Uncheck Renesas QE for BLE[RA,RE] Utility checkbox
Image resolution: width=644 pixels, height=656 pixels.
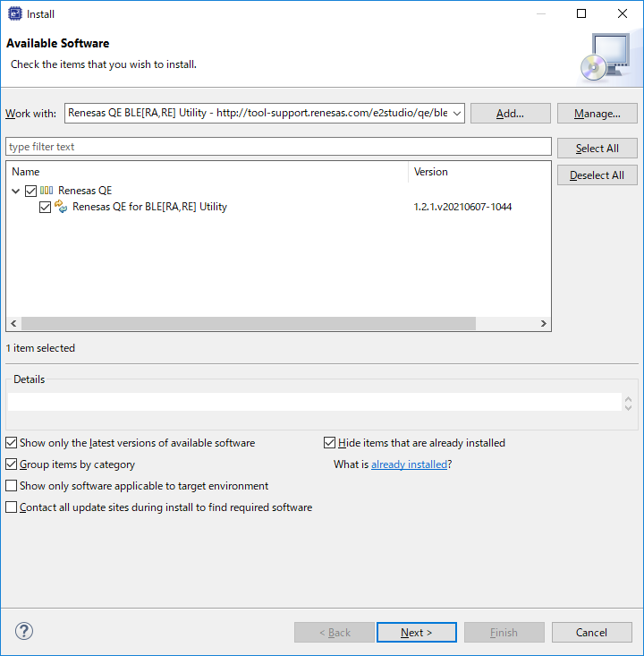pos(46,207)
